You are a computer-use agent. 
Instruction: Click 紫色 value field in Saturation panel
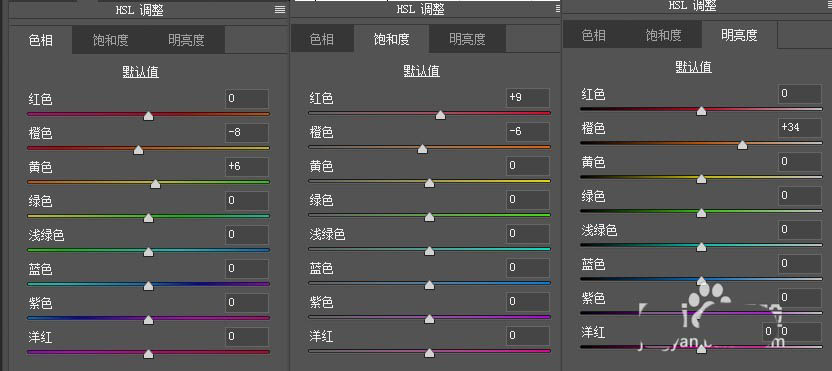pyautogui.click(x=528, y=301)
